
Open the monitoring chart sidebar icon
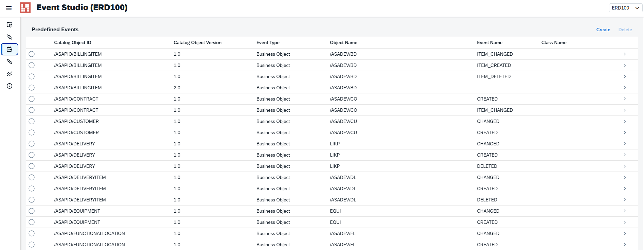[10, 74]
